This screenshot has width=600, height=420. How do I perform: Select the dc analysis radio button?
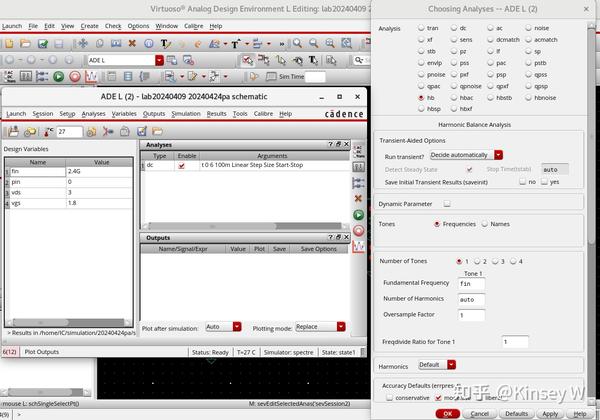[454, 28]
